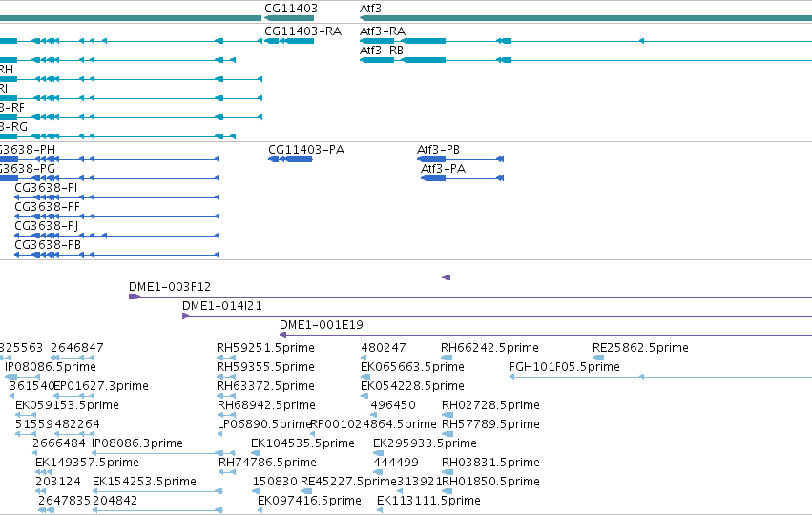Select the CG11403 gene span bar
This screenshot has height=515, width=812.
point(289,19)
